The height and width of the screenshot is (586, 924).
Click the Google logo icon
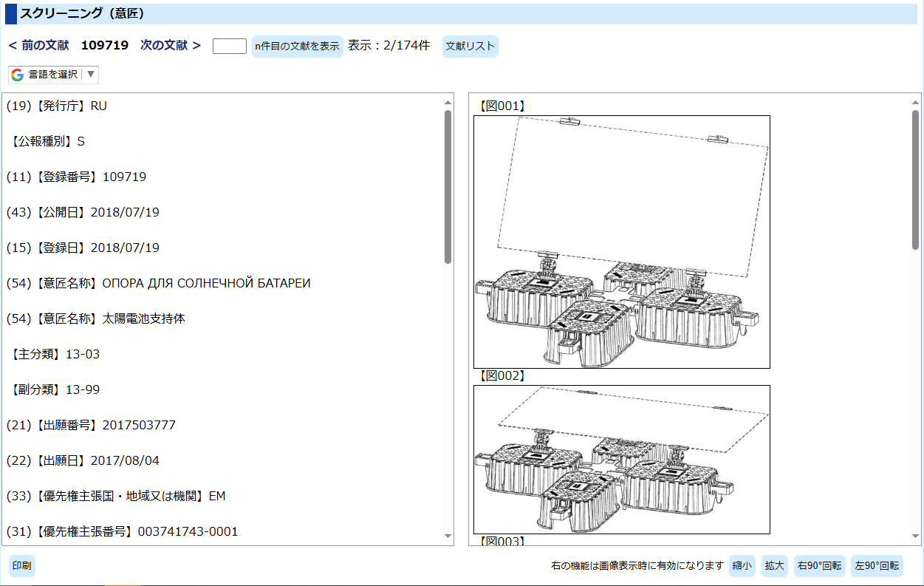tap(18, 75)
